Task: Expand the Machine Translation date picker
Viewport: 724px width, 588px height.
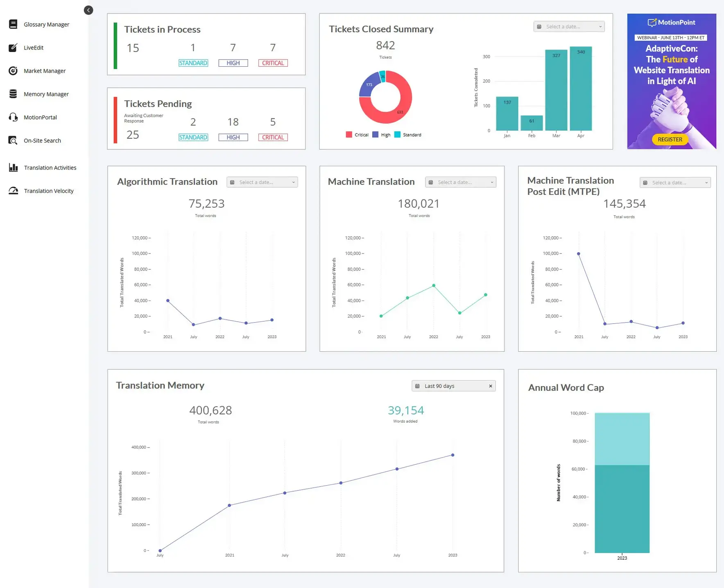Action: point(460,182)
